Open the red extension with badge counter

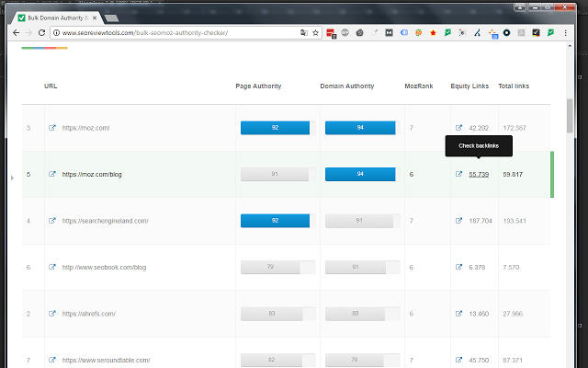[x=331, y=33]
